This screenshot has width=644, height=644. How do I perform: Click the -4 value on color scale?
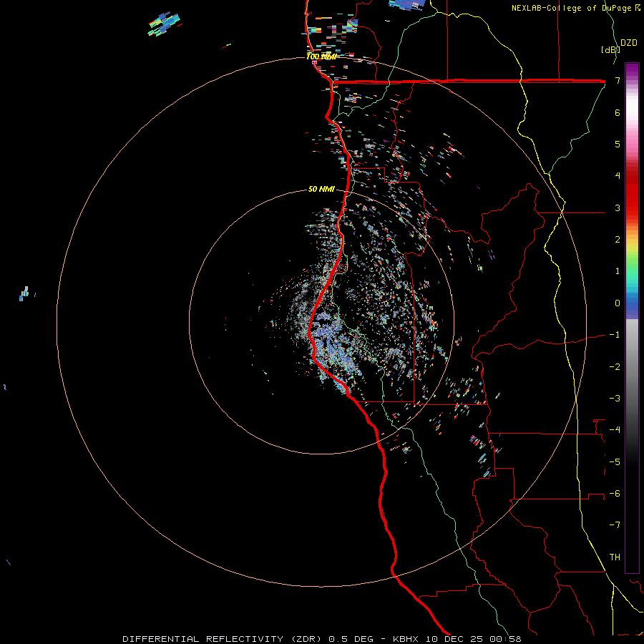(x=615, y=430)
